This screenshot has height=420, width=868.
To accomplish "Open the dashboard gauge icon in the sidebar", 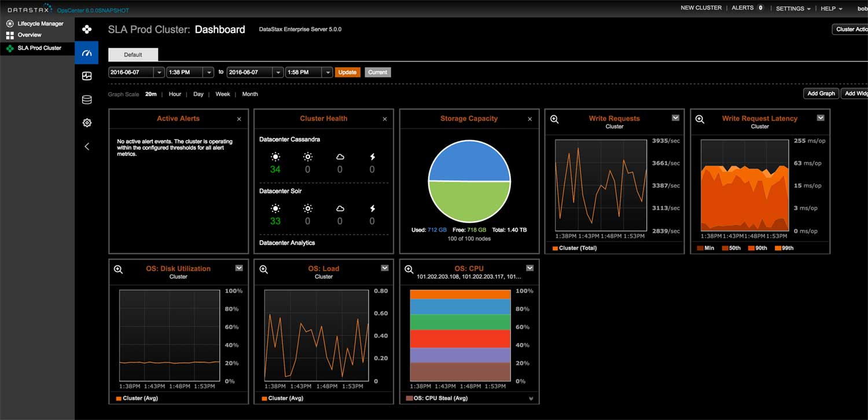I will [x=87, y=53].
